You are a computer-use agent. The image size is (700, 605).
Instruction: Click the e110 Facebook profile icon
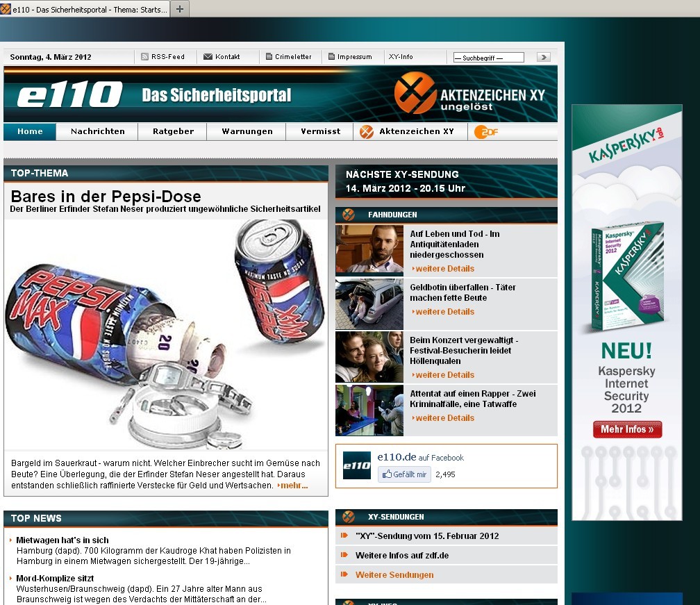point(357,465)
